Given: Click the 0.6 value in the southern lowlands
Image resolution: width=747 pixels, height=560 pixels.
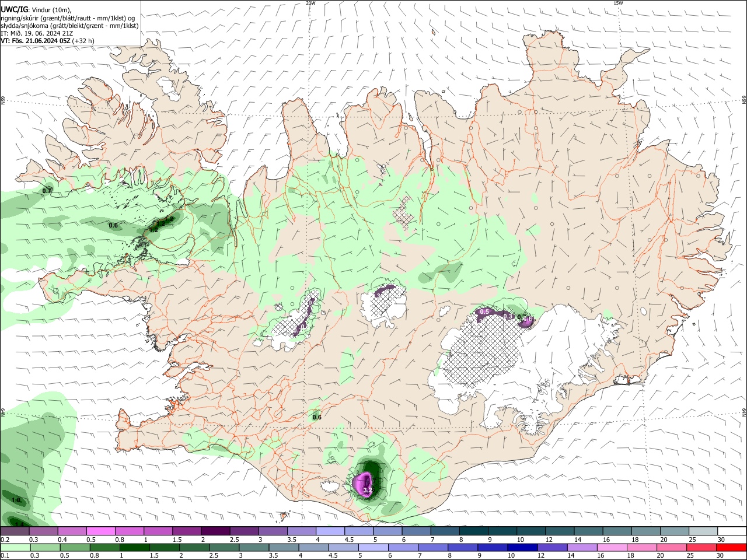Looking at the screenshot, I should pos(317,417).
